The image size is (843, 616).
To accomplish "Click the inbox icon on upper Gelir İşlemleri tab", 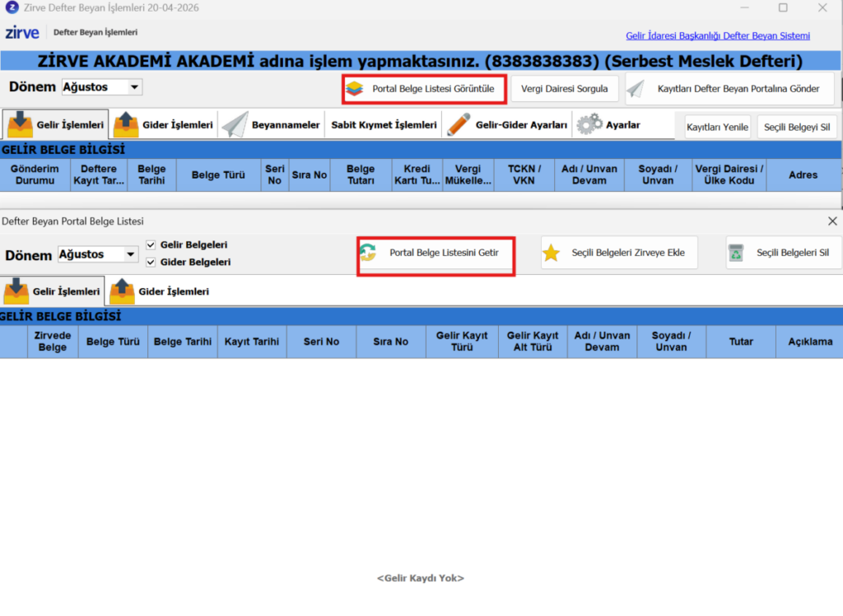I will pos(20,124).
